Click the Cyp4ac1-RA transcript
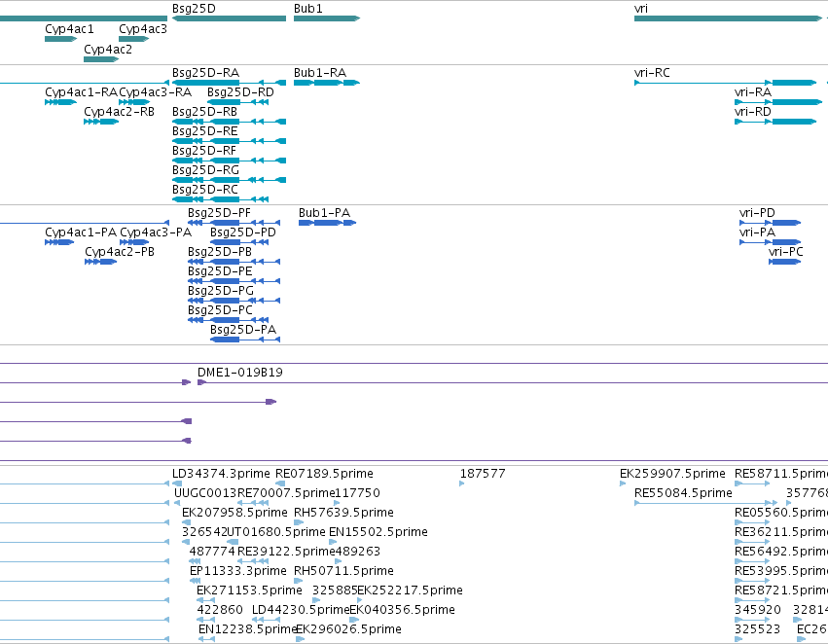The image size is (828, 644). [60, 102]
